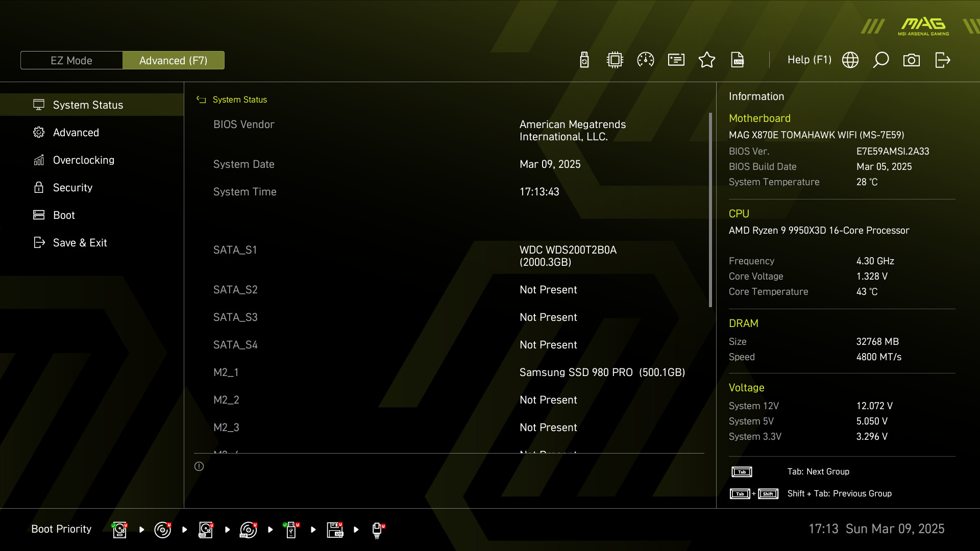This screenshot has height=551, width=980.
Task: Click the Tab key icon beside Next Group
Action: [x=742, y=472]
